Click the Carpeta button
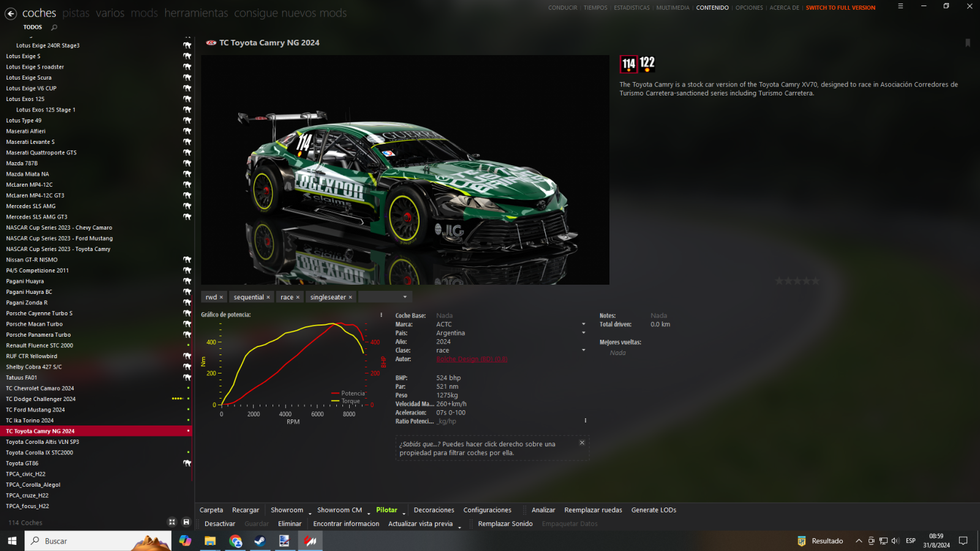The image size is (980, 551). [x=211, y=510]
